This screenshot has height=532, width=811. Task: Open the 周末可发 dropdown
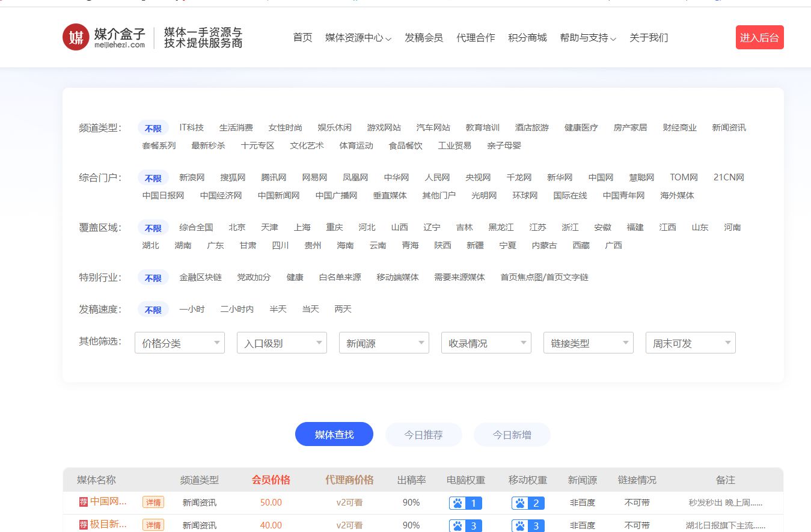click(691, 343)
